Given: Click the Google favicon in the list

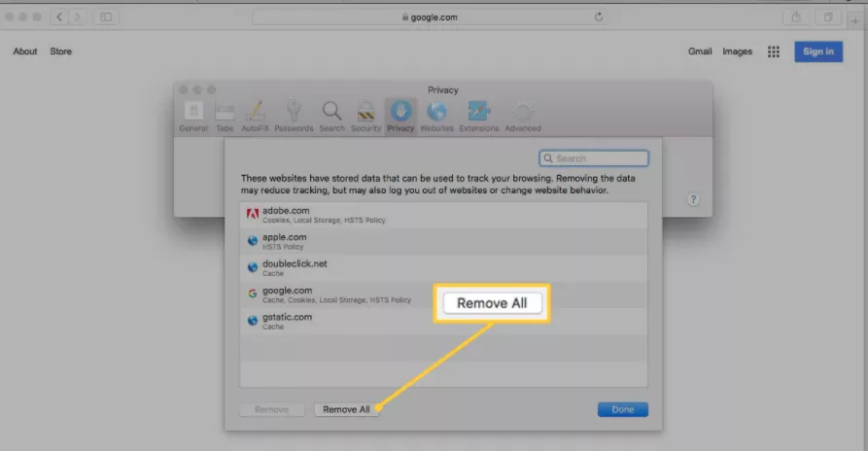Looking at the screenshot, I should (253, 294).
